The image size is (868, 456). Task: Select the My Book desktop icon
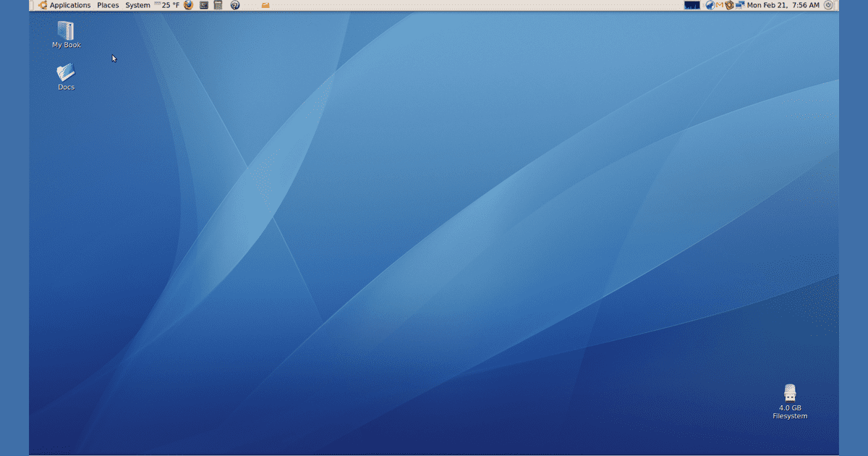click(x=66, y=30)
